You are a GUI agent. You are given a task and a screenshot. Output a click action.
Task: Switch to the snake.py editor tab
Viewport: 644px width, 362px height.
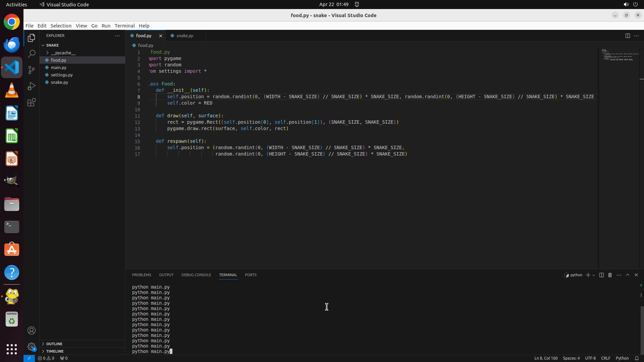(184, 36)
